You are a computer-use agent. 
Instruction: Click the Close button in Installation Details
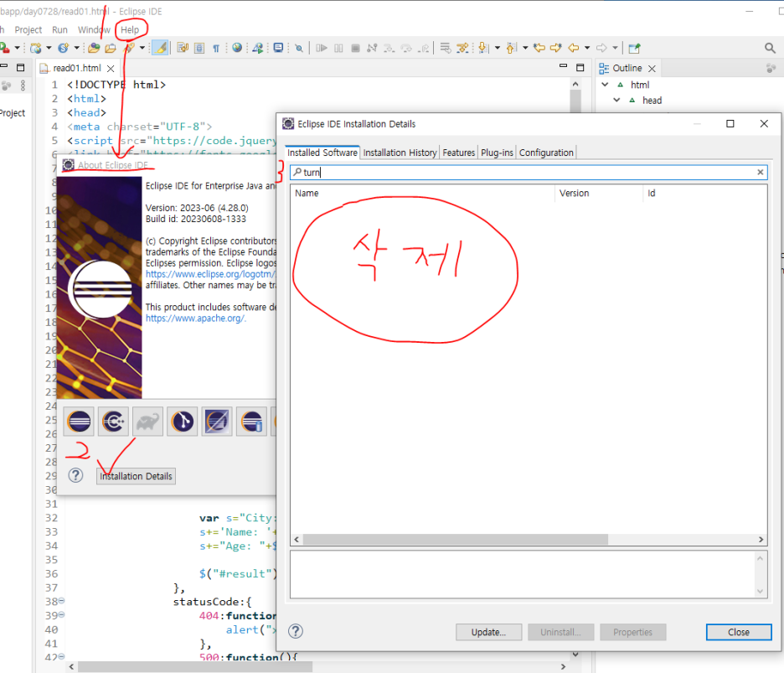[x=739, y=632]
